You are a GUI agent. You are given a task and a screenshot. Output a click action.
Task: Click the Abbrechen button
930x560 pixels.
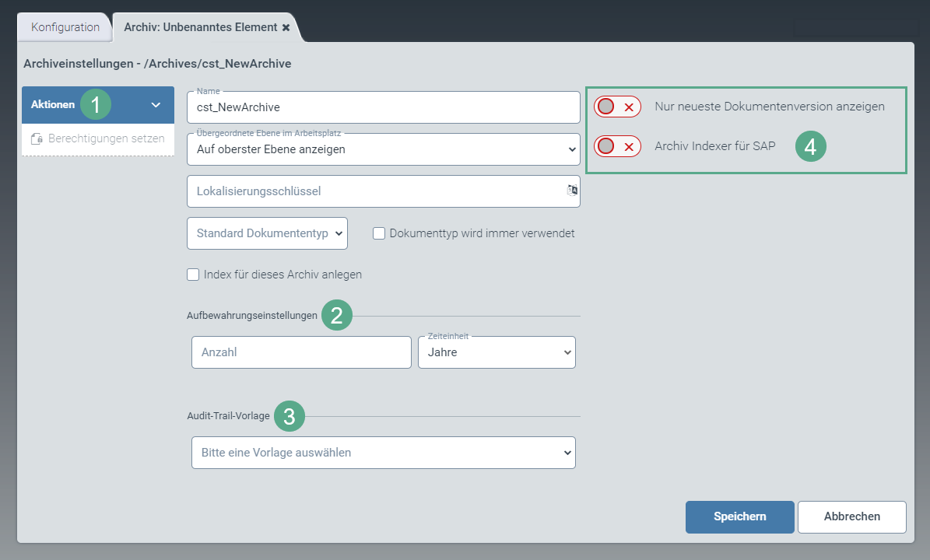coord(851,516)
